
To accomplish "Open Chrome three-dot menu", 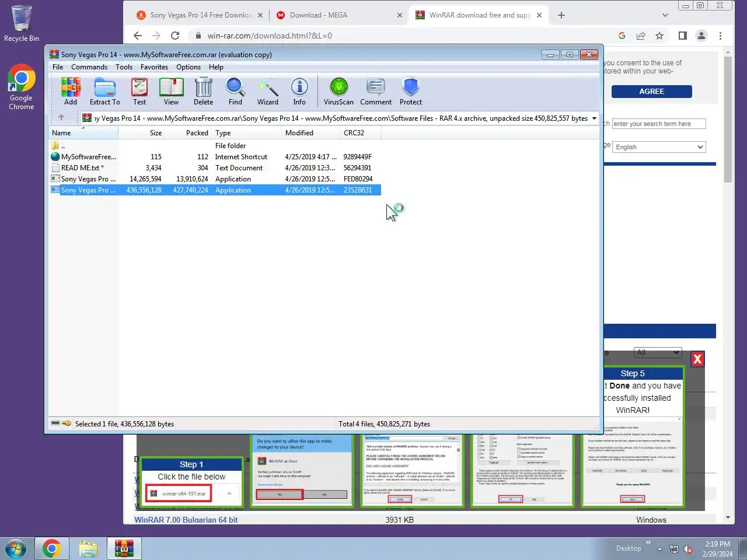I will click(720, 36).
